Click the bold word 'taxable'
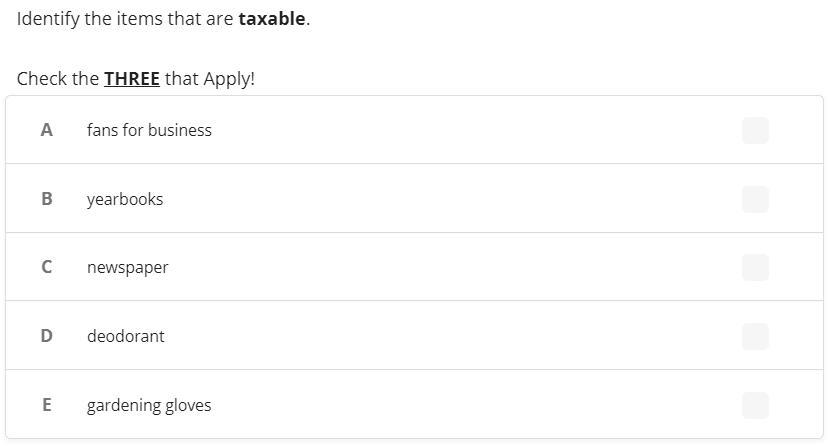This screenshot has height=447, width=835. (272, 19)
